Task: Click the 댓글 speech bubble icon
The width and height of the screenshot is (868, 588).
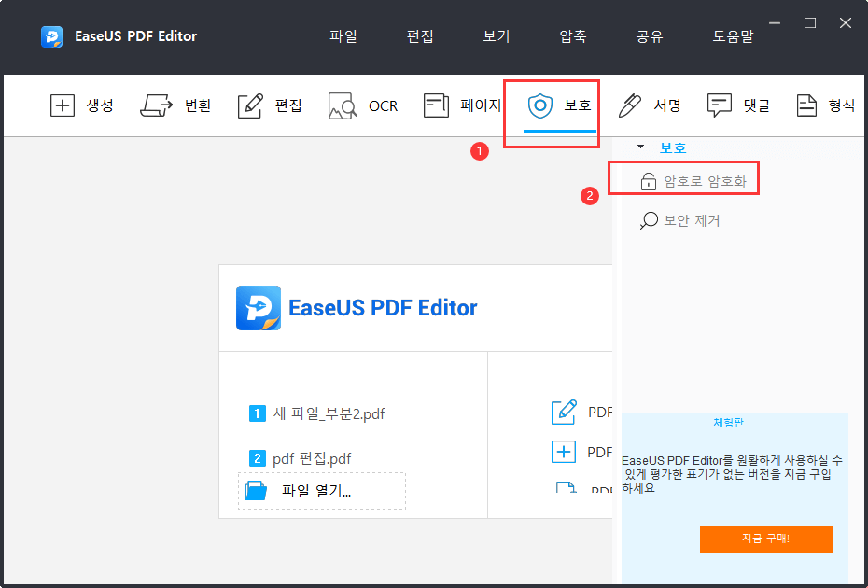Action: (x=720, y=105)
